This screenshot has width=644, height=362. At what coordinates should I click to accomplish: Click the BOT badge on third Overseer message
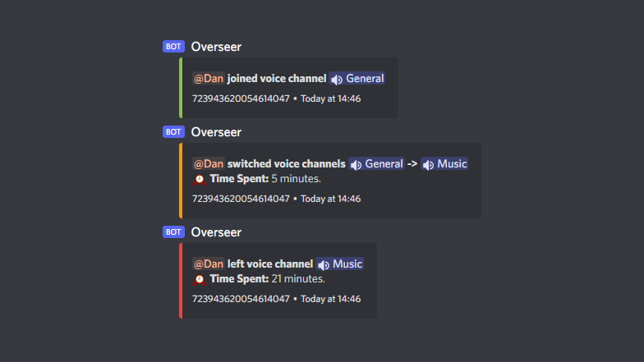click(x=173, y=231)
